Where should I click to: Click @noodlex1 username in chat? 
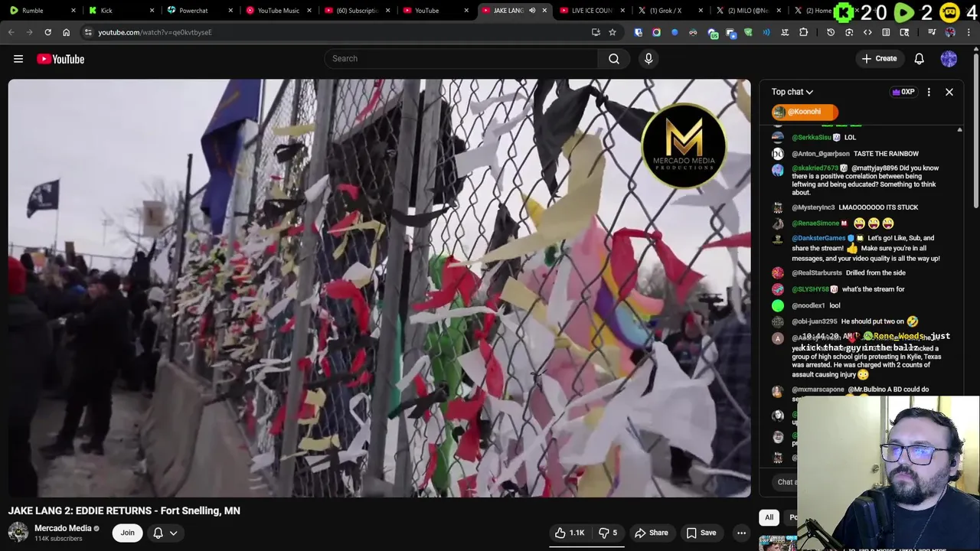pos(808,305)
